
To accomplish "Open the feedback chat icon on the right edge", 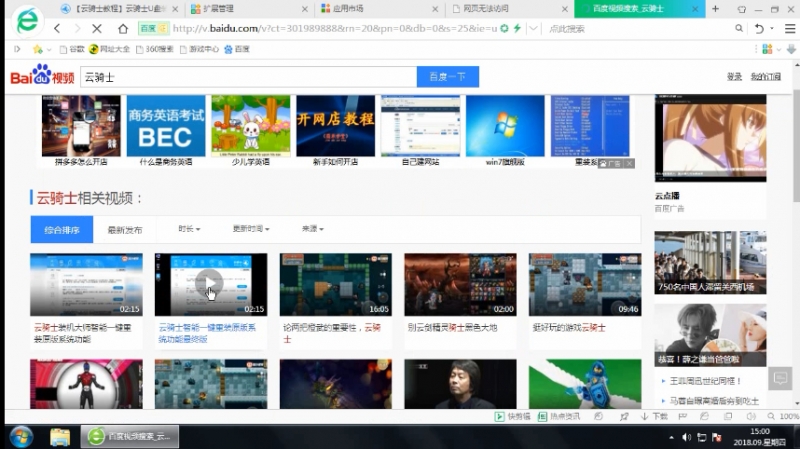I will 780,378.
